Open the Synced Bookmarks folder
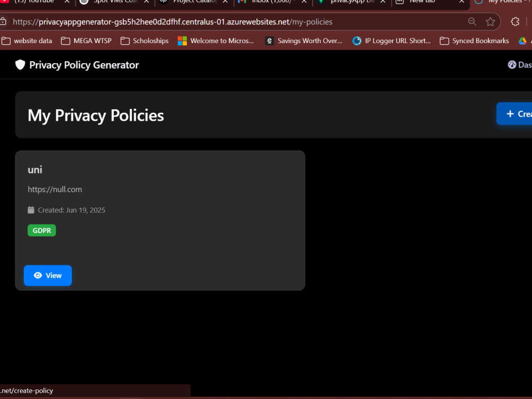Image resolution: width=532 pixels, height=399 pixels. coord(475,41)
